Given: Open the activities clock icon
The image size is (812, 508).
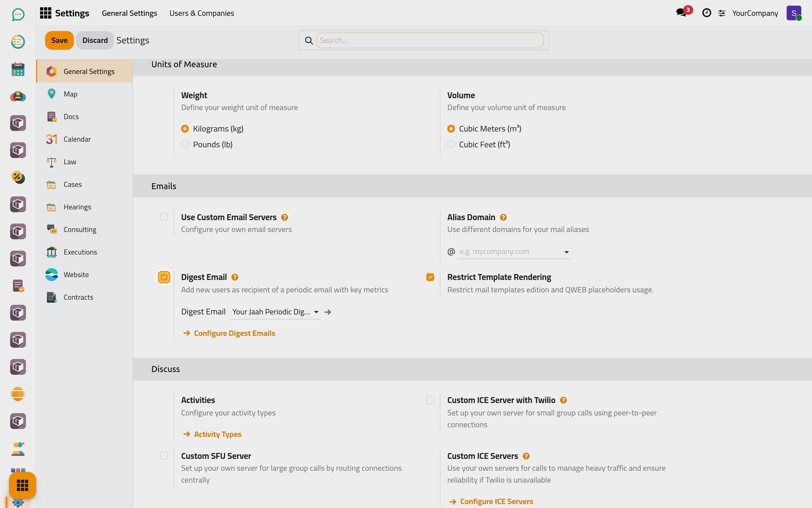Looking at the screenshot, I should [706, 13].
